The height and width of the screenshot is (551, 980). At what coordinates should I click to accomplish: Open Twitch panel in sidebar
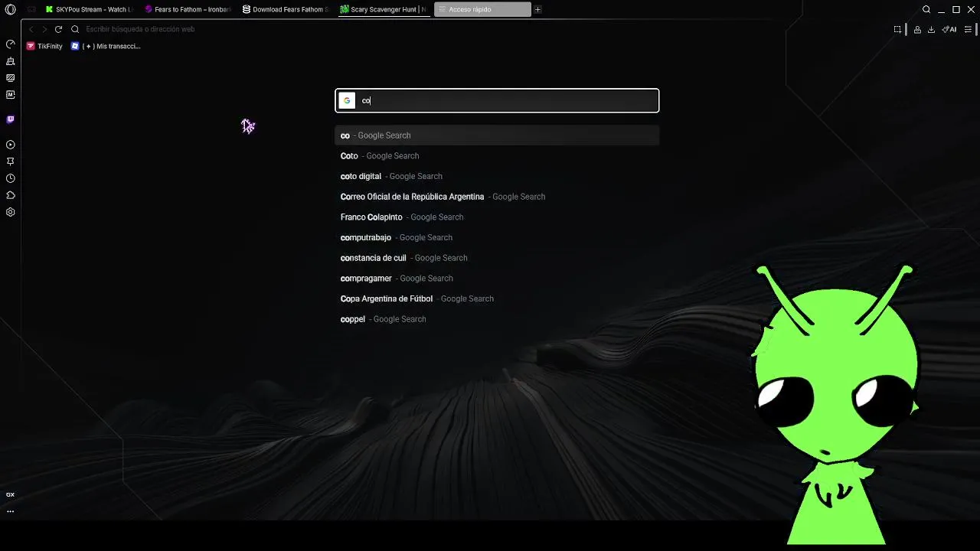click(x=11, y=119)
